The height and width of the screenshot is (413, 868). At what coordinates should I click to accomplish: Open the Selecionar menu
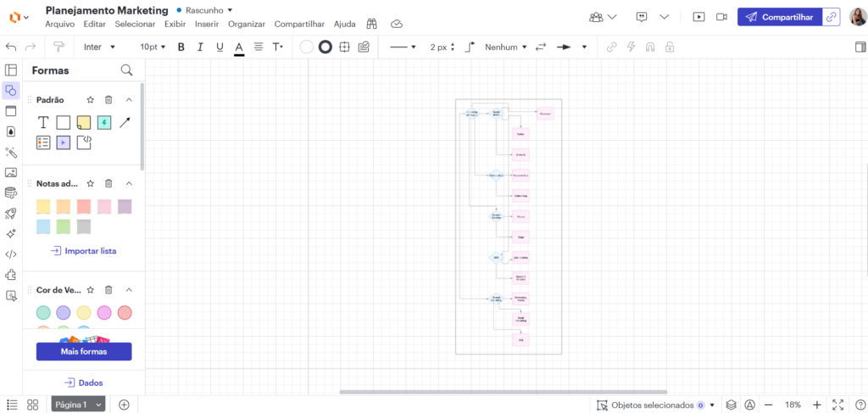pyautogui.click(x=135, y=24)
